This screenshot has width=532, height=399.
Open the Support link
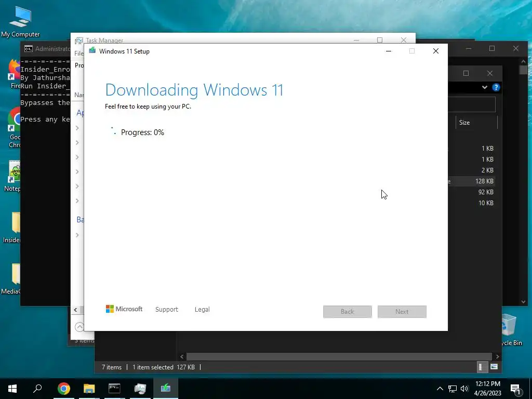tap(167, 310)
